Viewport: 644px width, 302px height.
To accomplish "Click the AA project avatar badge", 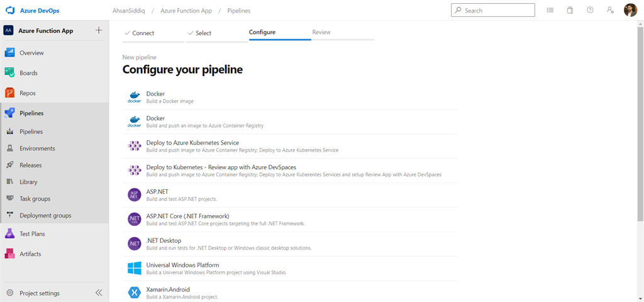I will point(8,30).
